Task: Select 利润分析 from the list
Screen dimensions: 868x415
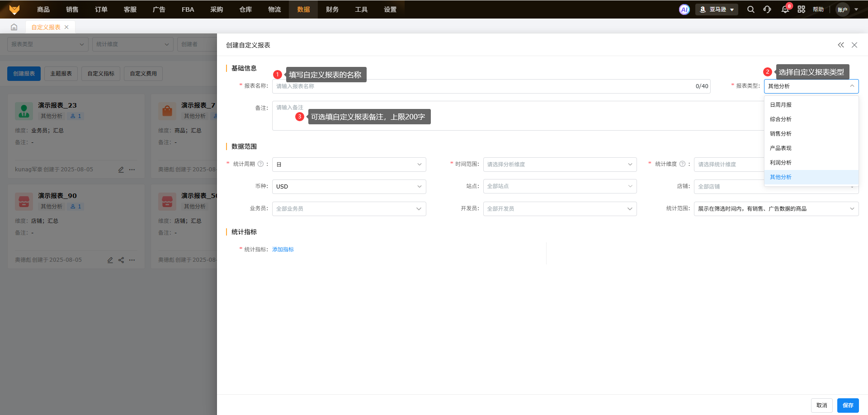Action: [x=811, y=163]
